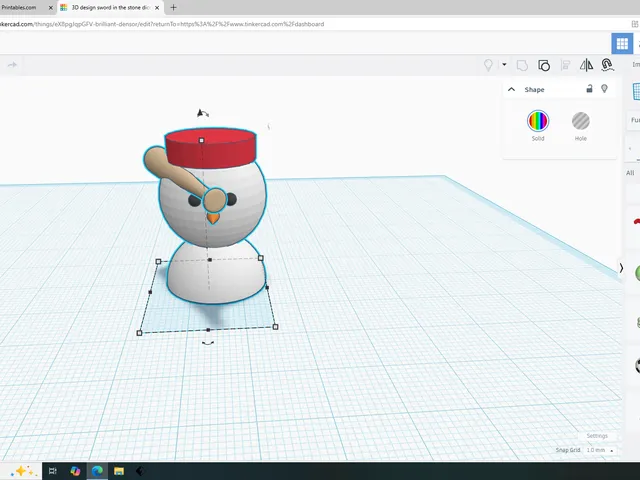Open the sparkle widgets taskbar button
Image resolution: width=640 pixels, height=480 pixels.
[x=23, y=471]
